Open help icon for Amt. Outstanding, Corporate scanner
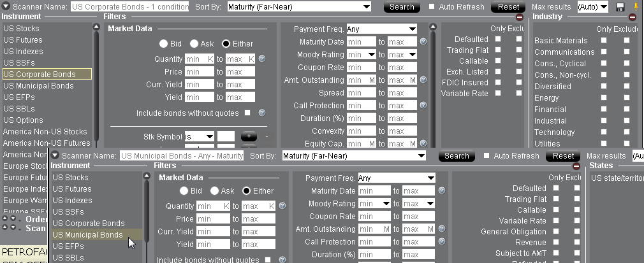Image resolution: width=644 pixels, height=263 pixels. (423, 80)
